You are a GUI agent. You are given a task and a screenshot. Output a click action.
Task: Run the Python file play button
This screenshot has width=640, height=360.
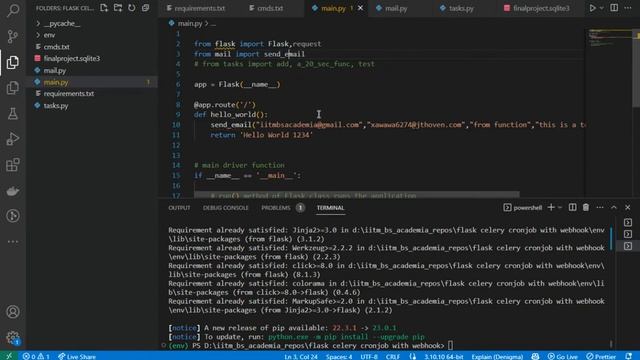(x=592, y=8)
